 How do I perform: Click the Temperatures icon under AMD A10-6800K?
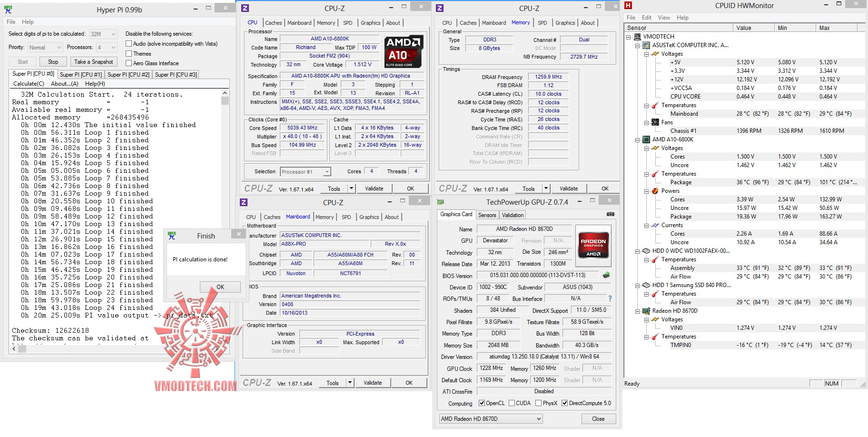pos(655,174)
